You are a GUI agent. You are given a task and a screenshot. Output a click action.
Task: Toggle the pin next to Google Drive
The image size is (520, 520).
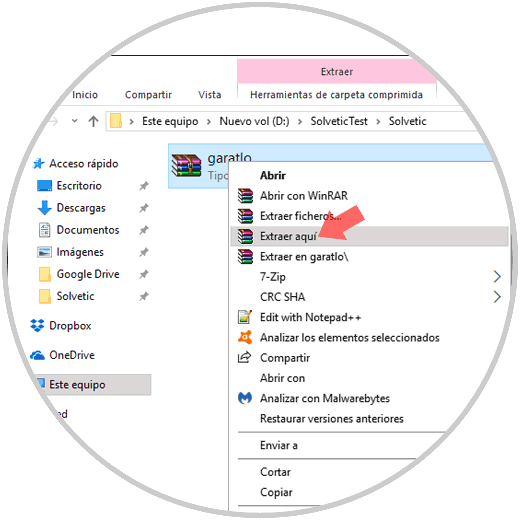click(x=144, y=274)
